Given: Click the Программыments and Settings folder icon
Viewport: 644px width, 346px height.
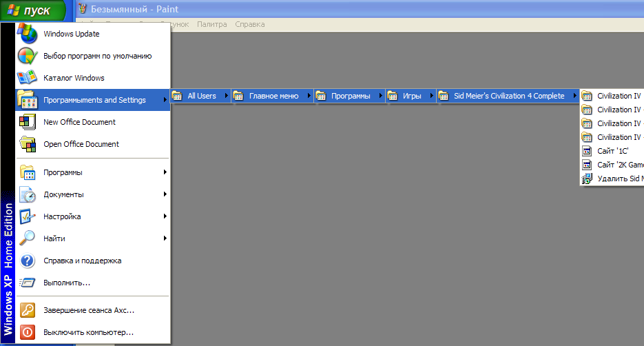Looking at the screenshot, I should (27, 100).
